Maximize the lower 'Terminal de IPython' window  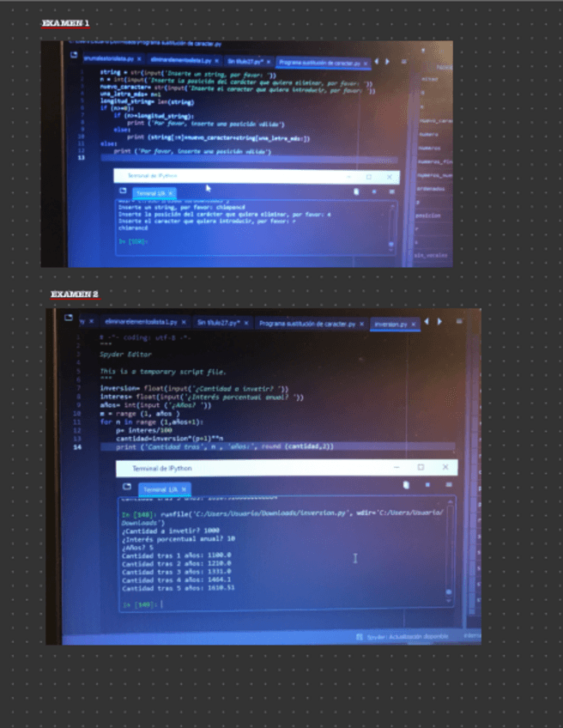click(x=421, y=468)
